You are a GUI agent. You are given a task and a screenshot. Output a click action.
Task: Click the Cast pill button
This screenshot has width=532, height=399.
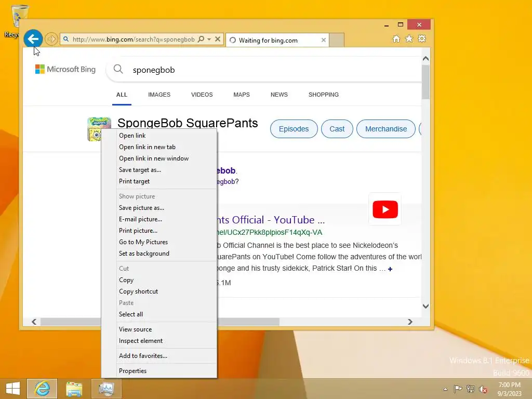pyautogui.click(x=337, y=129)
